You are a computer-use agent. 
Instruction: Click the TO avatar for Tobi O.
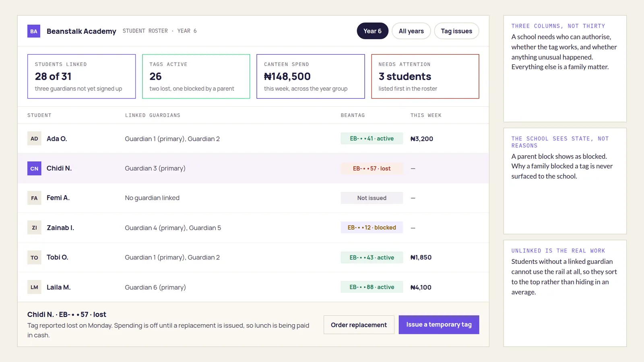tap(34, 257)
